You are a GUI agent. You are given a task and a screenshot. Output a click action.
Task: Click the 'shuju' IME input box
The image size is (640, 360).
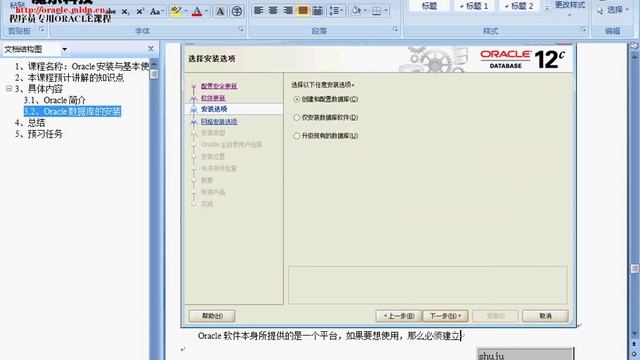tap(526, 354)
